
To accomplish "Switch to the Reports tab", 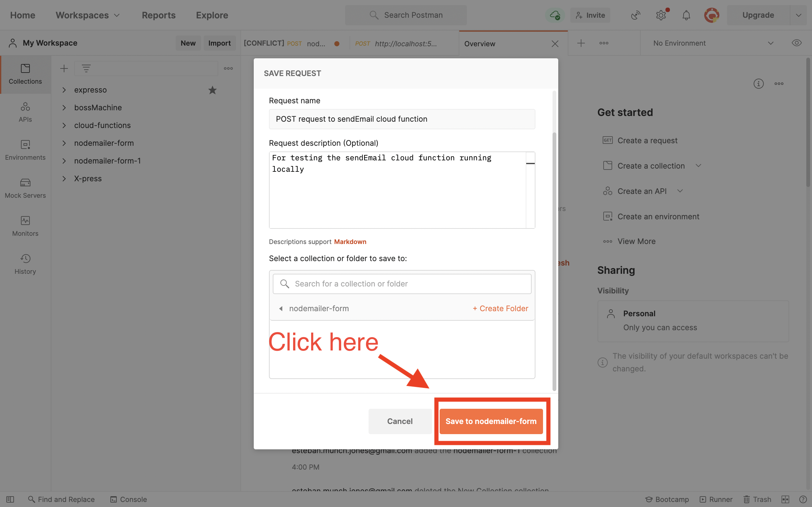I will click(159, 15).
